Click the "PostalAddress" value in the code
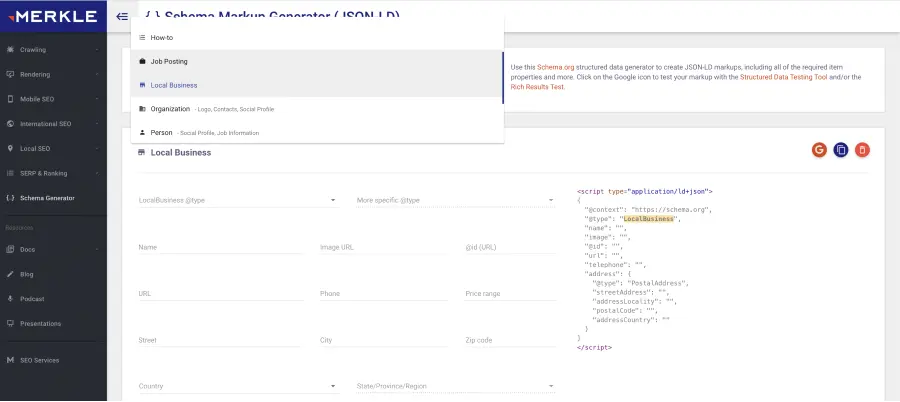Viewport: 900px width, 402px height. click(657, 283)
